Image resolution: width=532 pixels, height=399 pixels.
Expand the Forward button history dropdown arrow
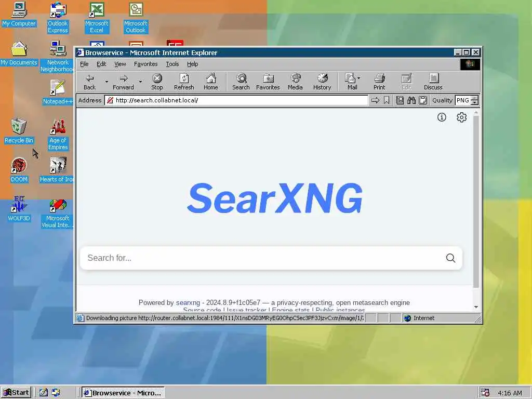[x=140, y=82]
